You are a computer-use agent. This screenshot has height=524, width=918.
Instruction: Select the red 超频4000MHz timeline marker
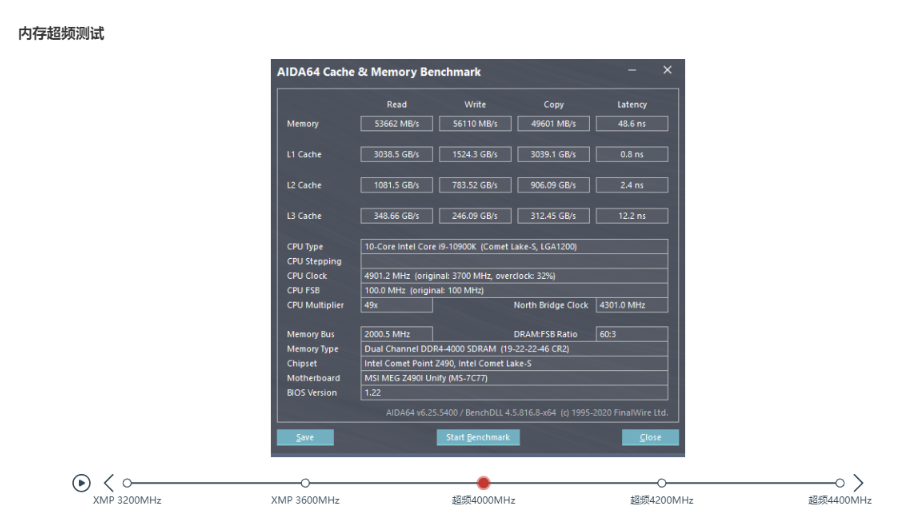pyautogui.click(x=483, y=483)
